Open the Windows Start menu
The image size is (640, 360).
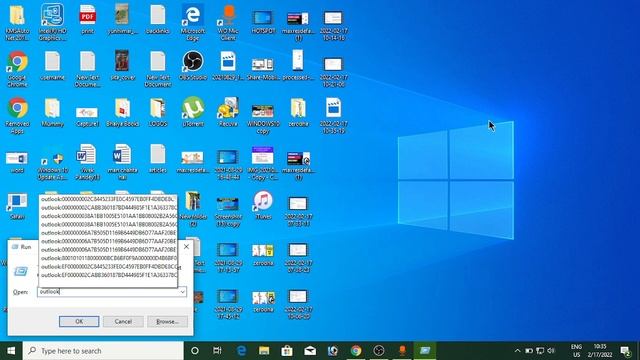click(11, 351)
